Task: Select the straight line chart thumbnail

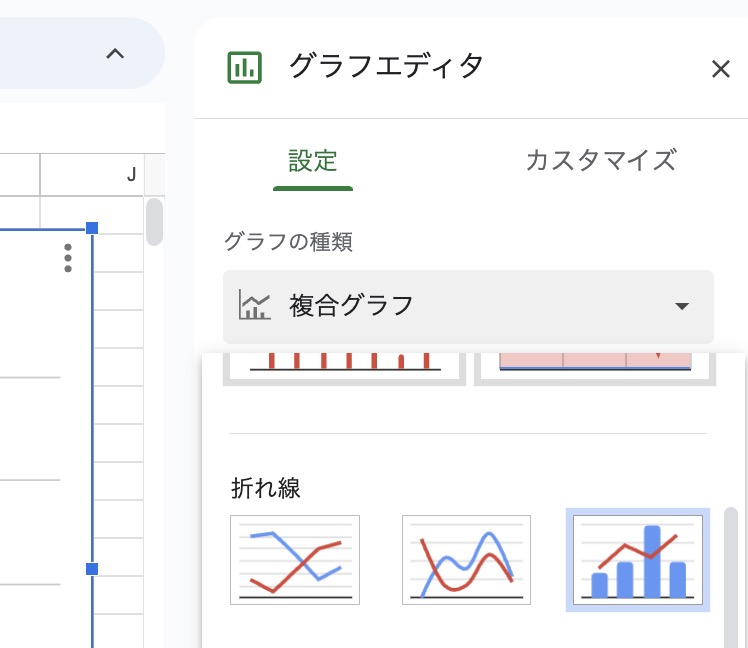Action: point(295,560)
